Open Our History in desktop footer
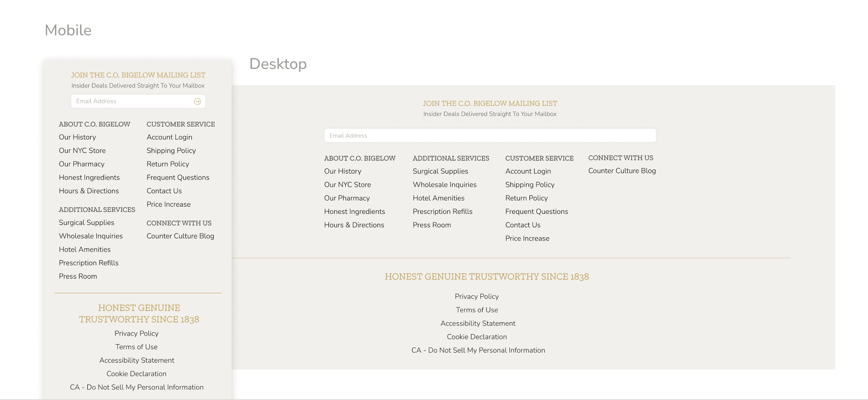 pyautogui.click(x=342, y=171)
